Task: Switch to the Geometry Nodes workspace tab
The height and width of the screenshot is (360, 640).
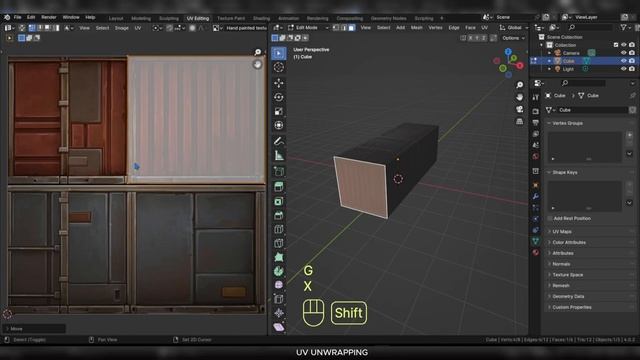Action: coord(389,18)
